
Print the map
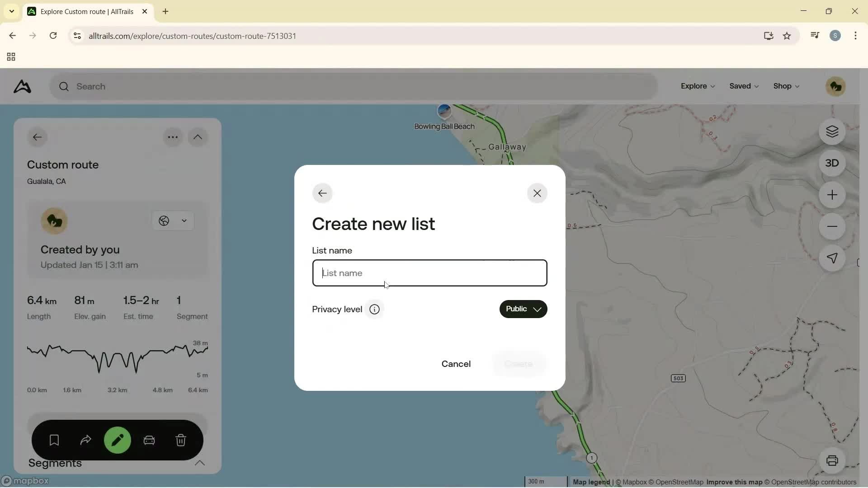tap(833, 460)
